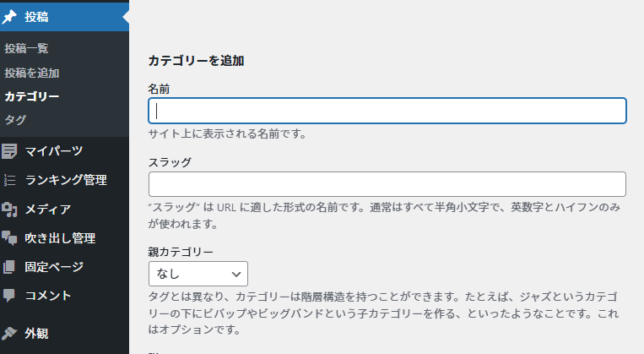Open the コメント menu label
The width and height of the screenshot is (644, 354).
point(48,296)
